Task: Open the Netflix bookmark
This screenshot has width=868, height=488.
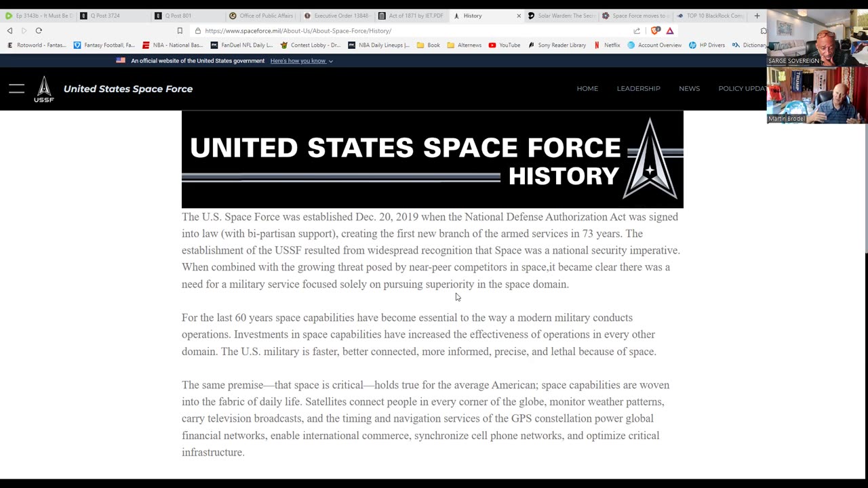Action: 606,45
